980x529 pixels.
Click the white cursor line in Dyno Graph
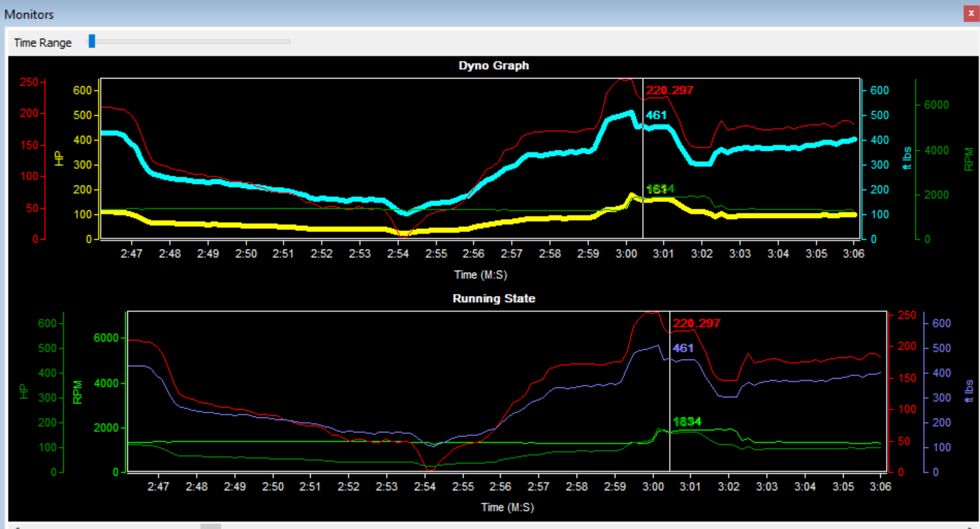[643, 165]
